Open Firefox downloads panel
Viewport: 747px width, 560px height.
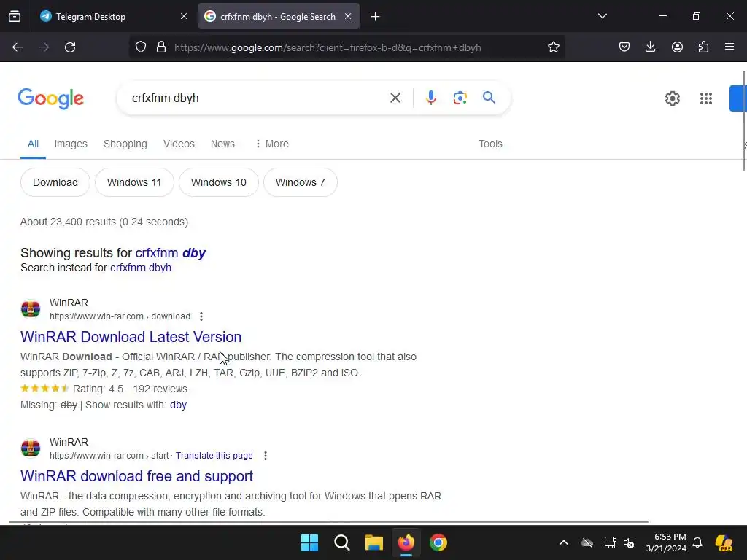tap(650, 47)
